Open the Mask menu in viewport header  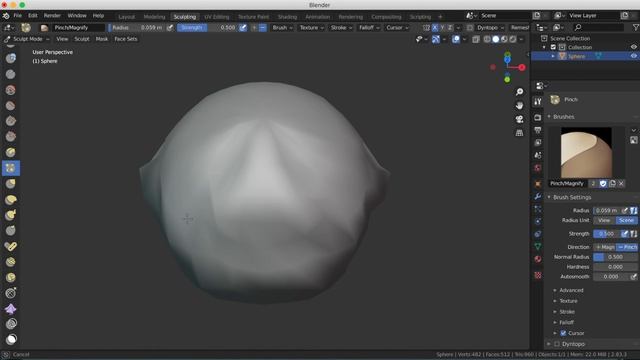pos(102,39)
